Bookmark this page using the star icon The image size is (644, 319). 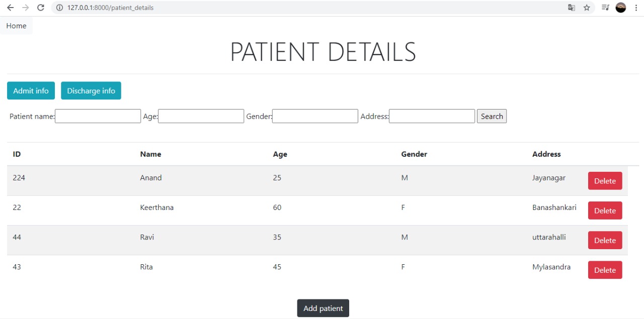pyautogui.click(x=587, y=8)
